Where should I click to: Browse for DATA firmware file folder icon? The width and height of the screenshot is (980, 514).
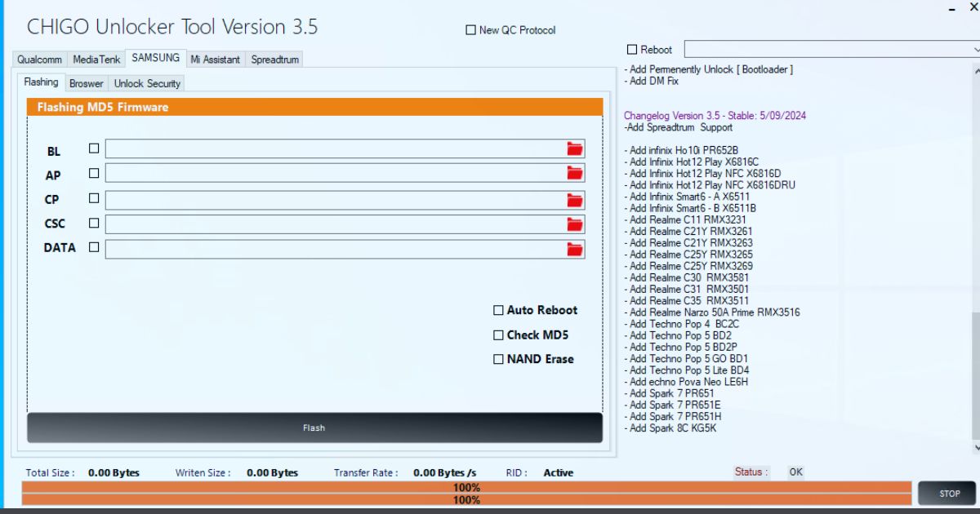tap(575, 249)
